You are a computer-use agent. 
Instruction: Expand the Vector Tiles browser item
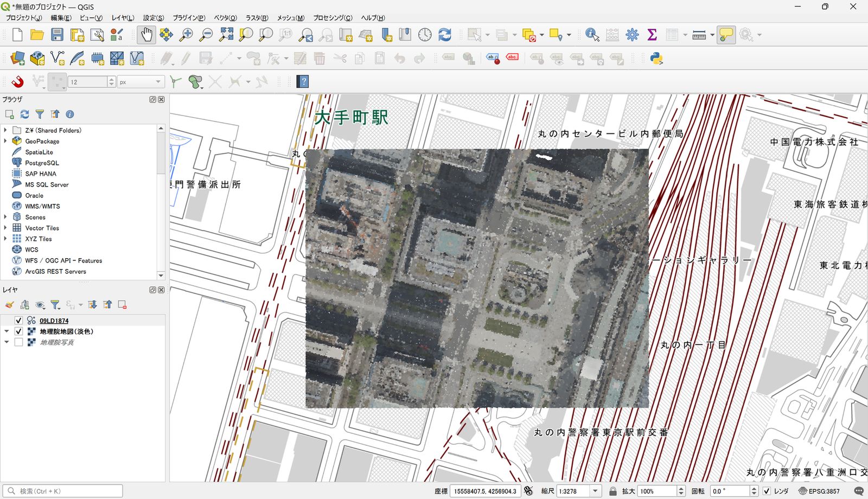tap(5, 228)
